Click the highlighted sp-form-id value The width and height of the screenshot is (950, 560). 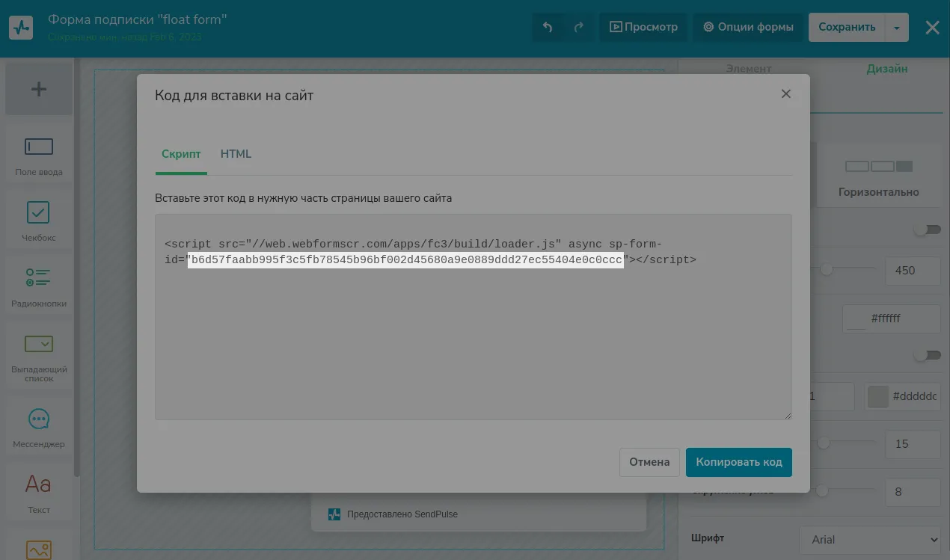tap(405, 259)
